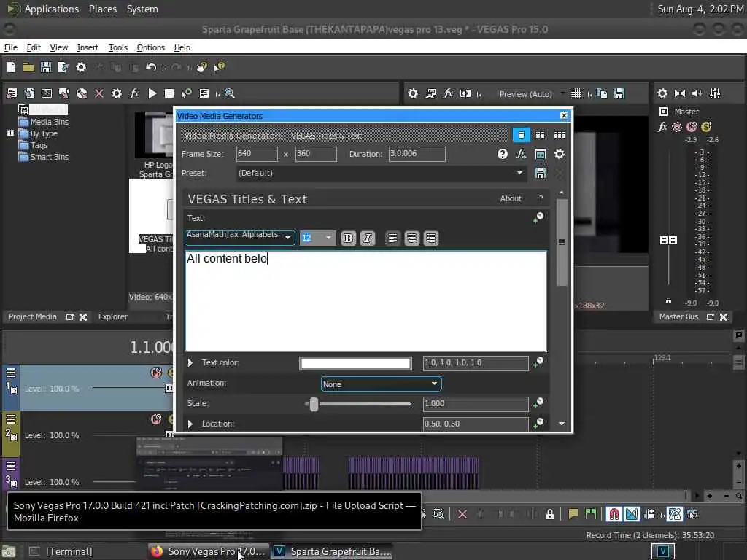Open Applications menu in top panel
The image size is (747, 560).
pyautogui.click(x=52, y=9)
